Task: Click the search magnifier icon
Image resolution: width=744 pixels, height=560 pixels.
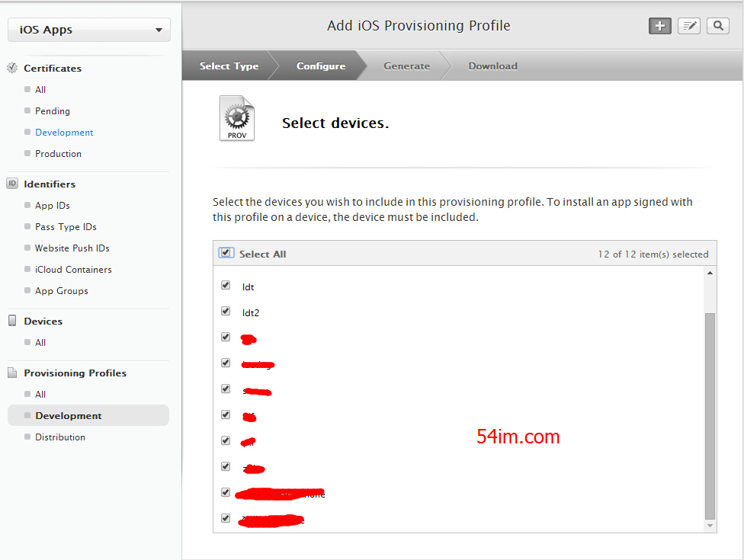Action: click(x=718, y=26)
